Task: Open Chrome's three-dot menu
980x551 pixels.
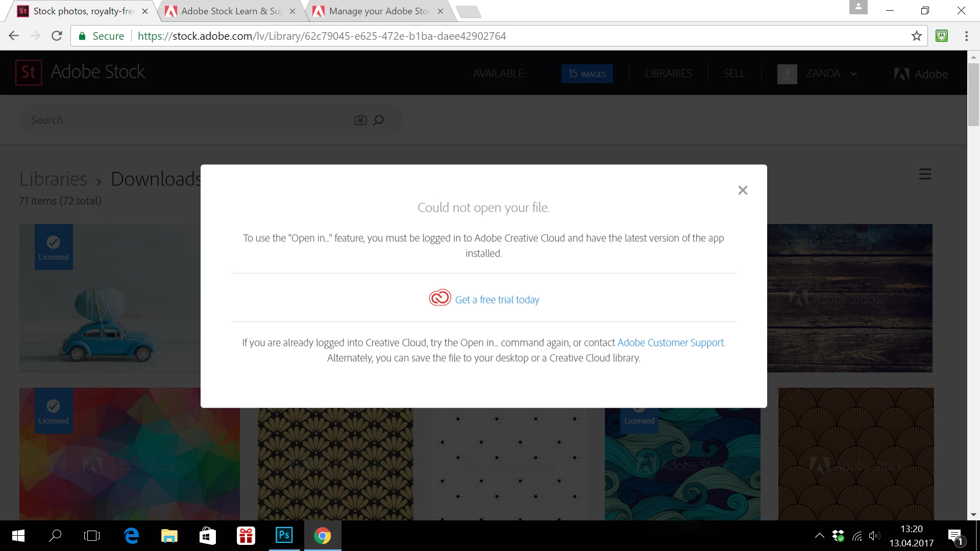Action: point(966,36)
